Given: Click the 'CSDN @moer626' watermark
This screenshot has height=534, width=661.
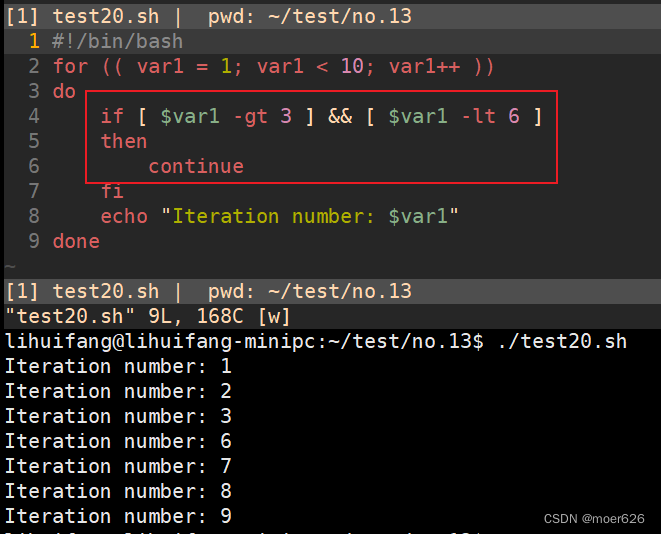Looking at the screenshot, I should (x=594, y=519).
